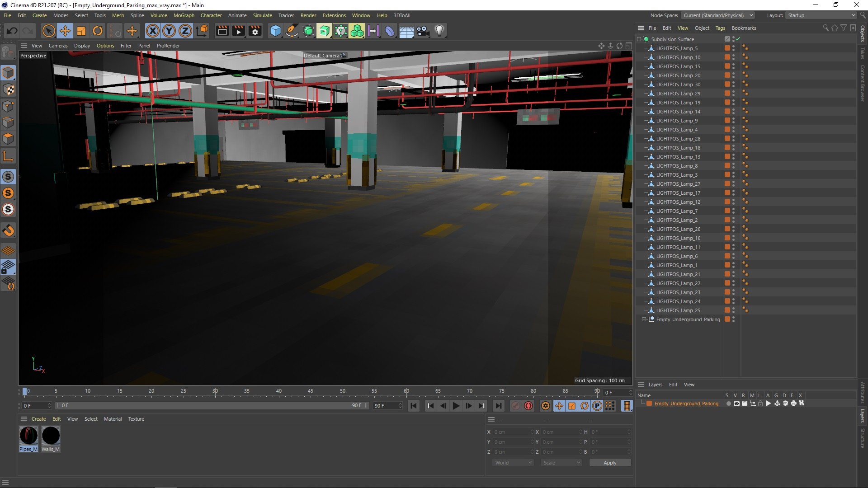
Task: Add a Floor environment object
Action: point(406,31)
